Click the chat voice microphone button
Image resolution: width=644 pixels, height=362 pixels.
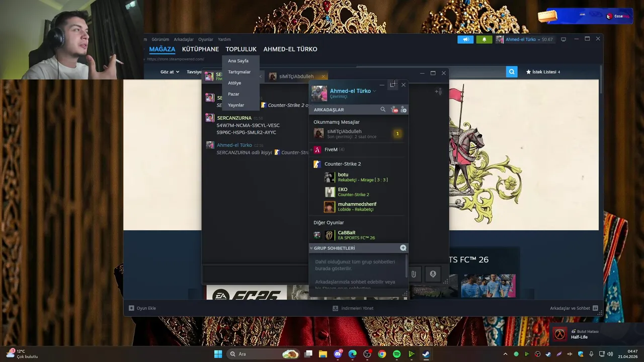433,274
